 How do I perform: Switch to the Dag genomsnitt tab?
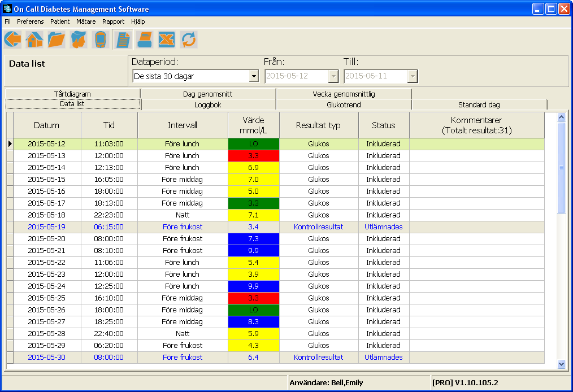(x=208, y=94)
